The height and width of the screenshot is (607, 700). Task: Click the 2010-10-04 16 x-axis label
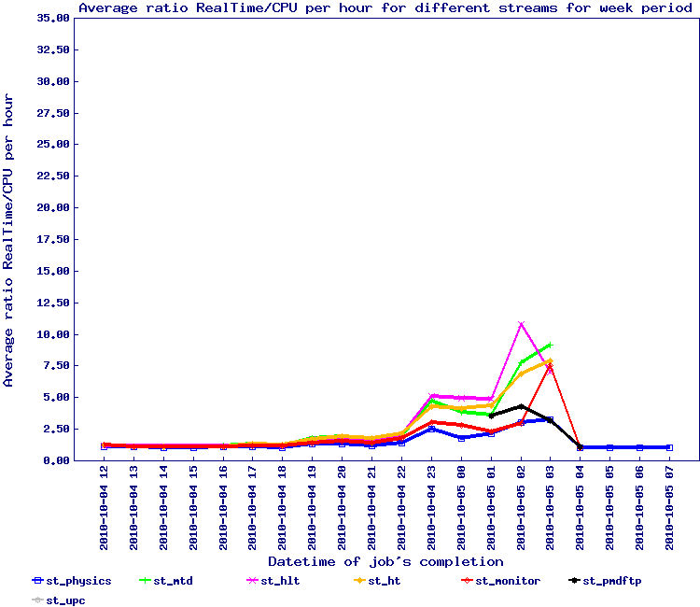[223, 508]
